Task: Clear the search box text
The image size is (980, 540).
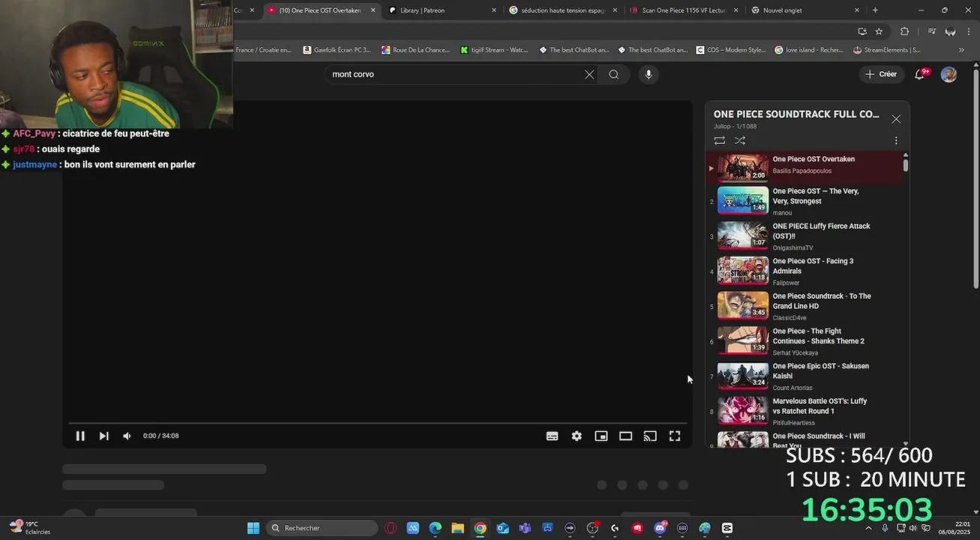Action: click(589, 74)
